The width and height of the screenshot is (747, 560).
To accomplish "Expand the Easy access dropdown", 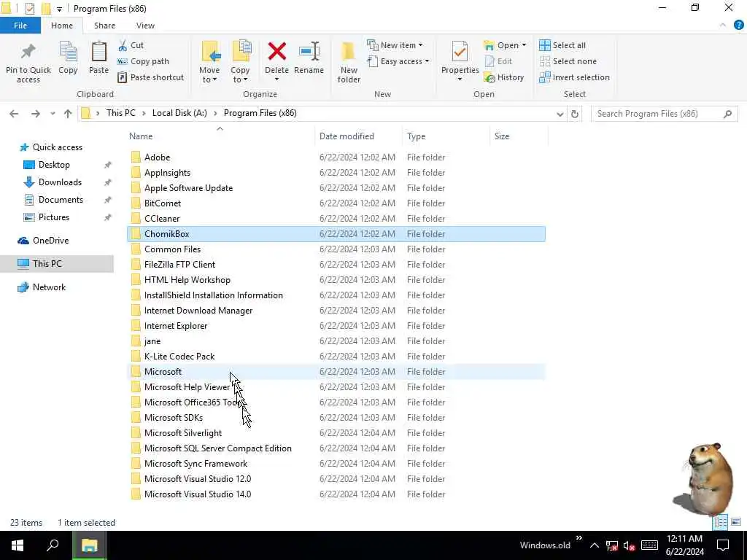I will click(x=427, y=61).
